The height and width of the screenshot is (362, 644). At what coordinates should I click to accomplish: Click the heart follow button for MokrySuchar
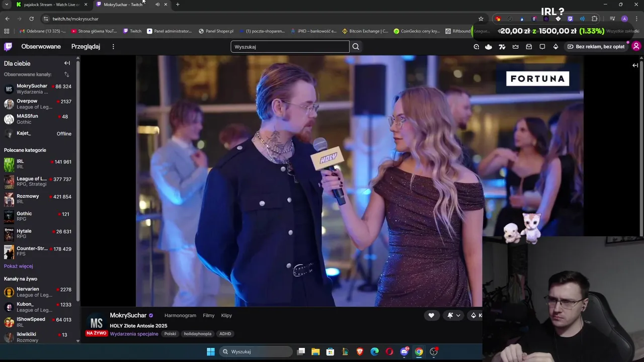point(431,315)
